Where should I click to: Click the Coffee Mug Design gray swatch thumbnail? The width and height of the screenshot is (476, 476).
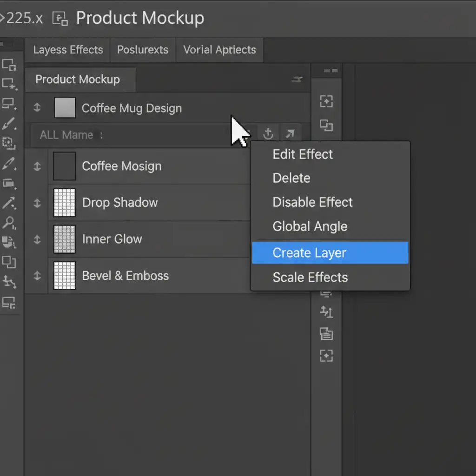click(65, 108)
